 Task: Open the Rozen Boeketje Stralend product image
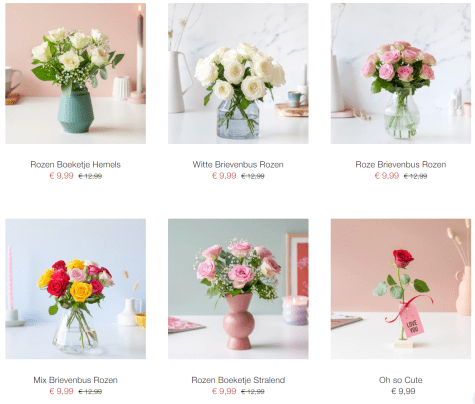click(x=238, y=289)
